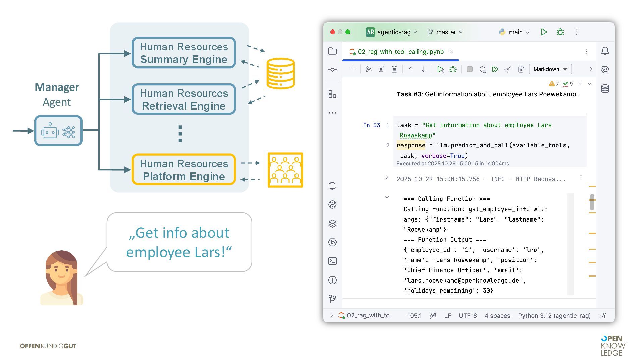Click the Run All cells icon
Viewport: 644px width, 362px height.
(x=495, y=69)
